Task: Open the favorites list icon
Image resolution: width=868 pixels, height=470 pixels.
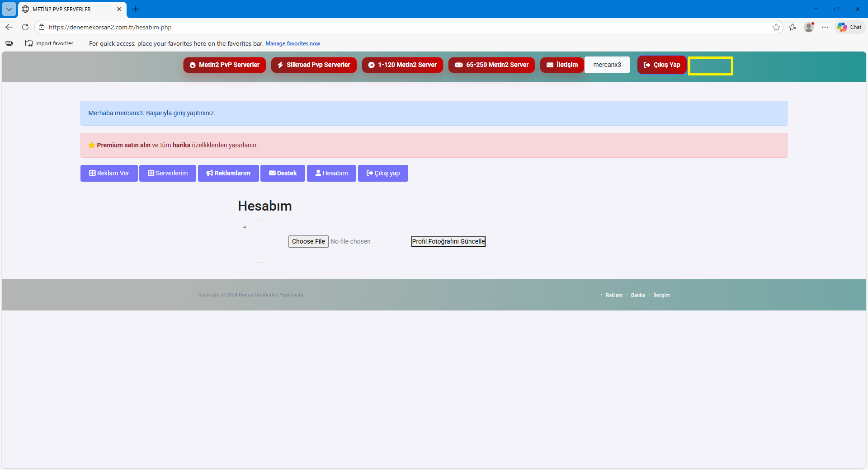Action: point(793,27)
